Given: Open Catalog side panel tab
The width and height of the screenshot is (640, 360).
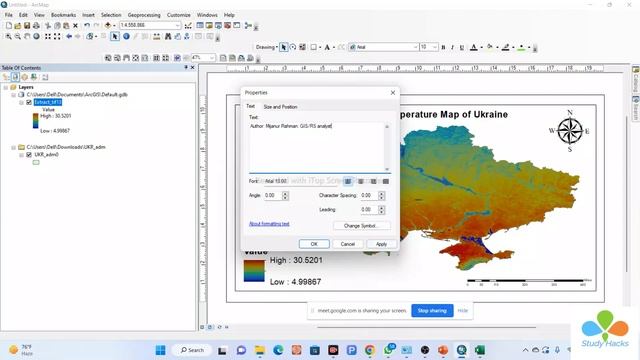Looking at the screenshot, I should (636, 80).
